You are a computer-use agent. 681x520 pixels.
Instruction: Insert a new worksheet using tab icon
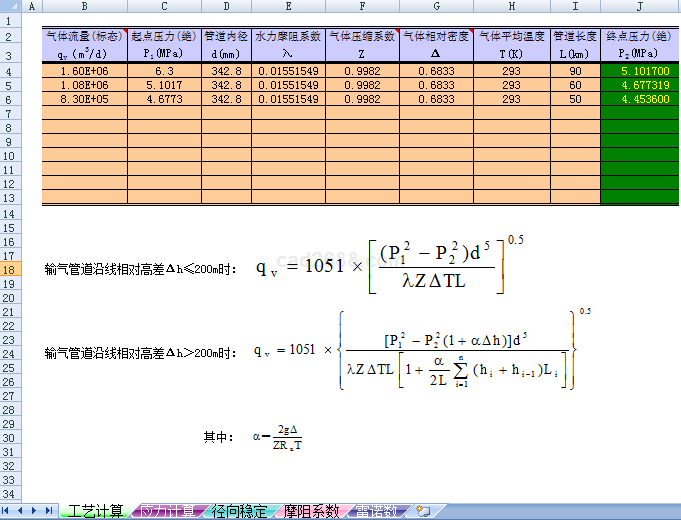tap(423, 511)
